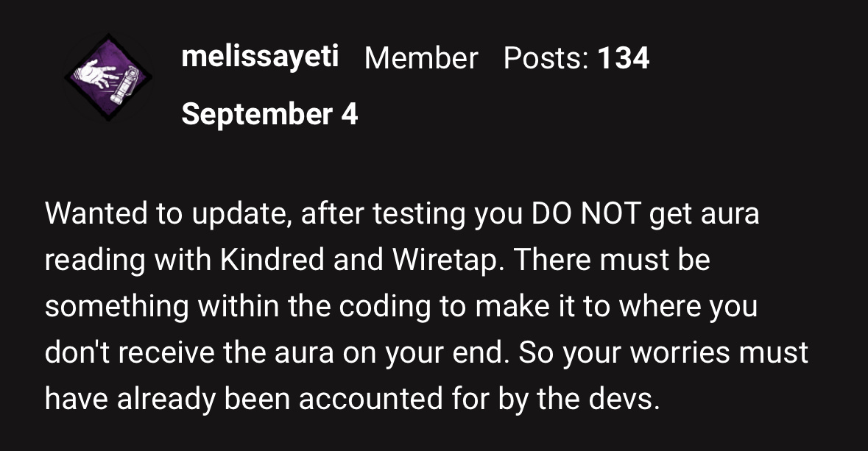Click the word Kindred in the post
Viewport: 868px width, 451px height.
[x=272, y=259]
